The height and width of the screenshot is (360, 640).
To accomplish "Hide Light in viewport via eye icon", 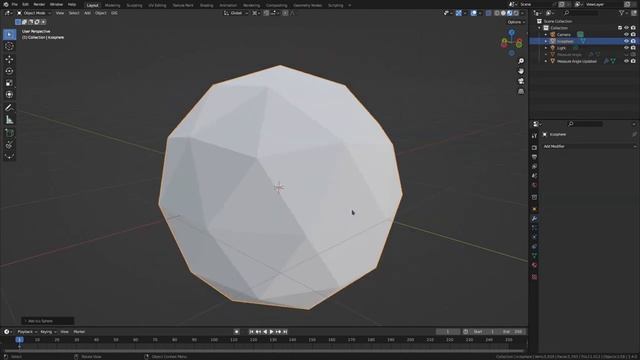I will (626, 48).
